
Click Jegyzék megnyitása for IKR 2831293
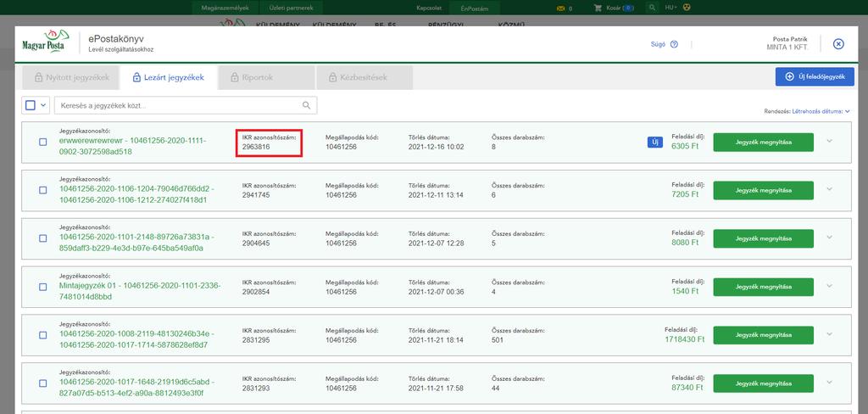pyautogui.click(x=763, y=383)
